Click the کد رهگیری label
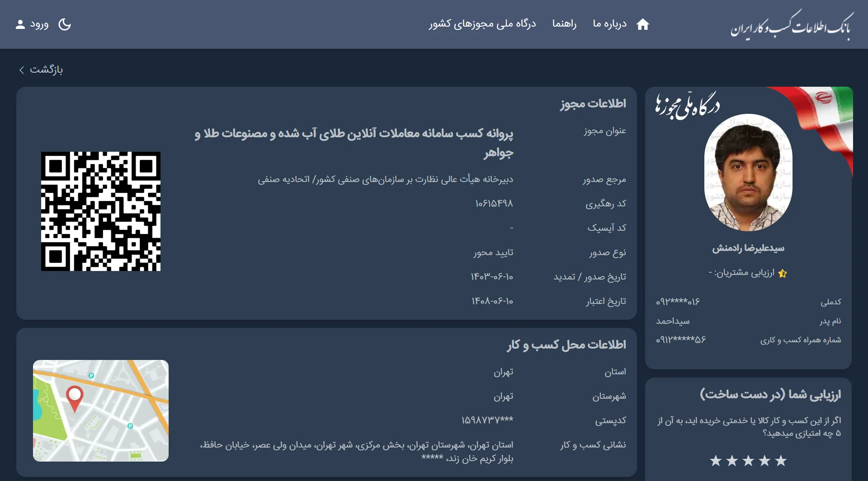 pos(606,204)
